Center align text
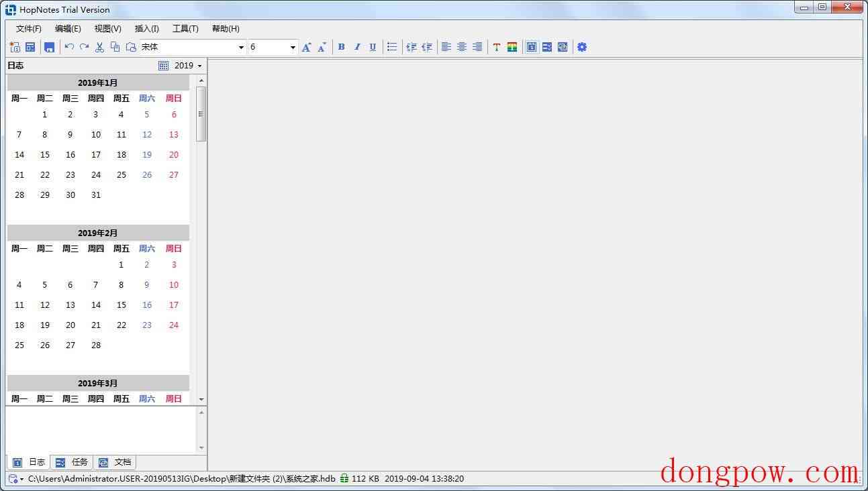 pos(462,47)
